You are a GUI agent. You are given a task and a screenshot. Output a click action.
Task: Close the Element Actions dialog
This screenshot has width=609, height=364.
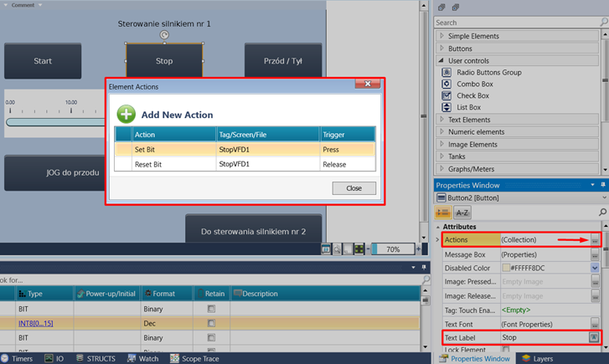tap(354, 188)
